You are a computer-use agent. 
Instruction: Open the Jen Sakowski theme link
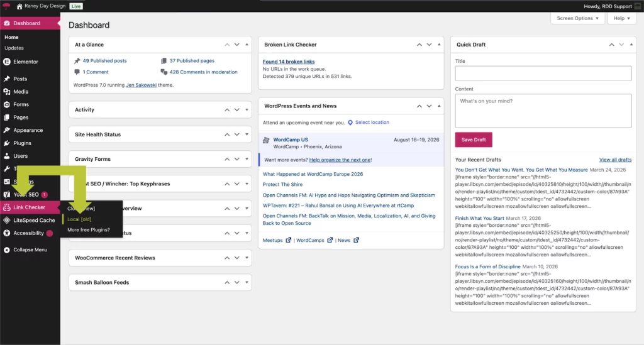[142, 85]
